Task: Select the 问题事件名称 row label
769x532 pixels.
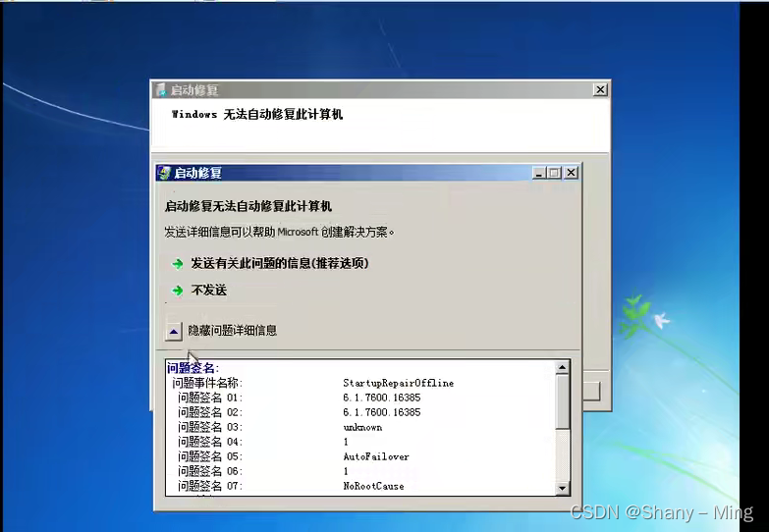Action: point(207,383)
